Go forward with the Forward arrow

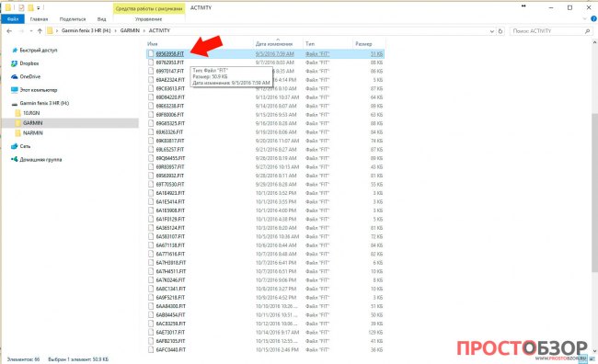[21, 31]
